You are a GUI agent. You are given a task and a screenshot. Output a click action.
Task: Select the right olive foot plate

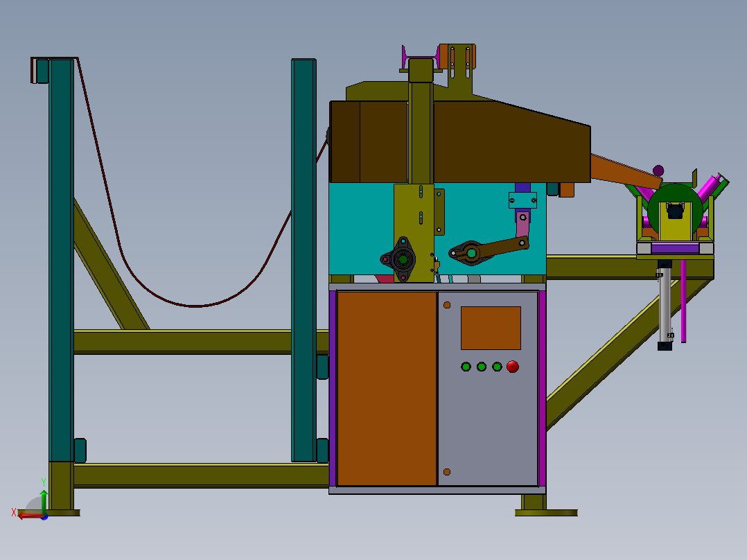[546, 513]
